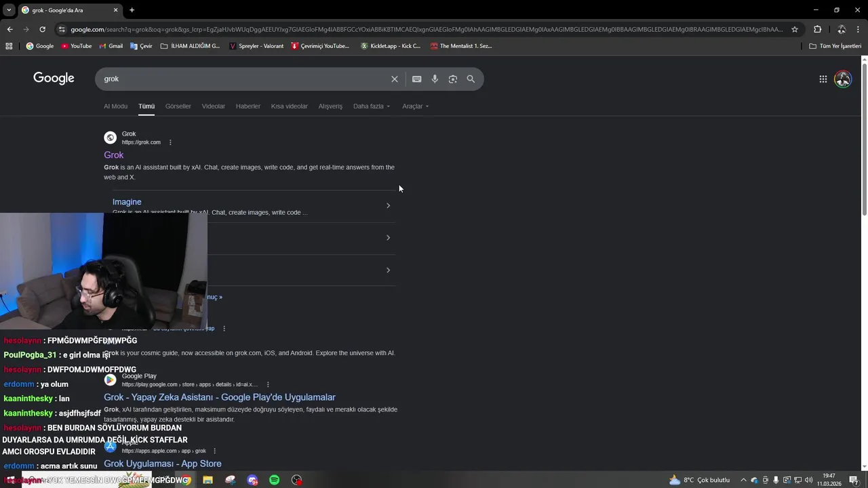This screenshot has height=488, width=868.
Task: Open the bookmarks apps grid shortcut
Action: (x=9, y=46)
